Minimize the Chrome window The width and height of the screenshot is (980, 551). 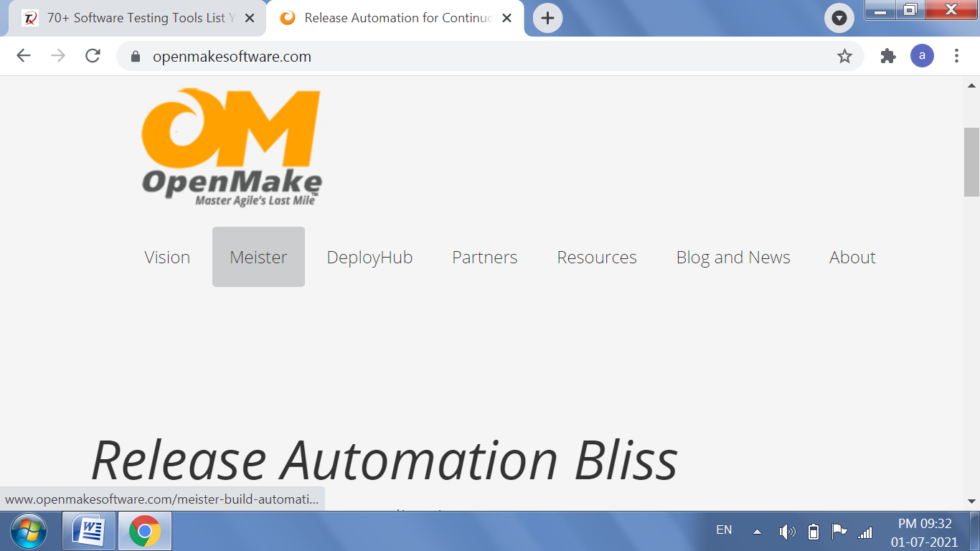(x=880, y=10)
